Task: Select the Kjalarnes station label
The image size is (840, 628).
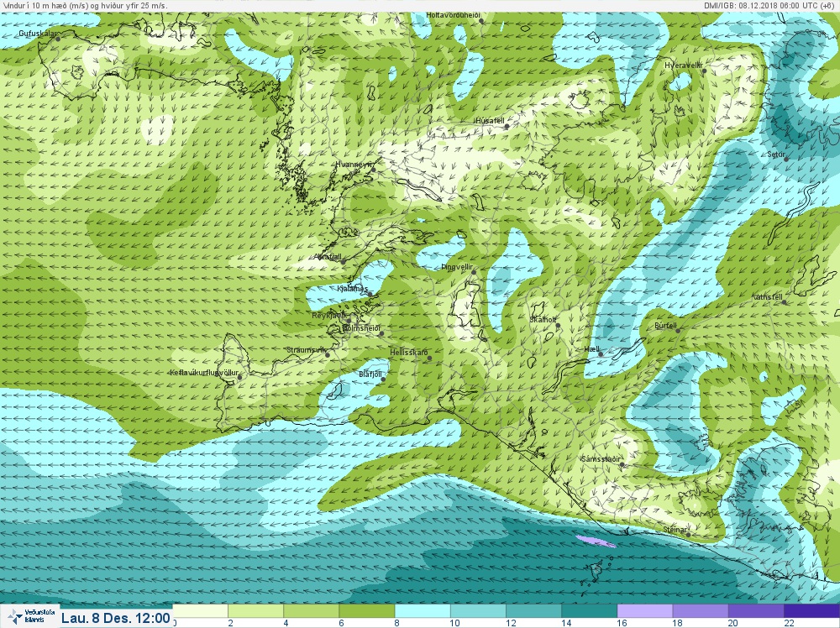Action: click(x=353, y=289)
